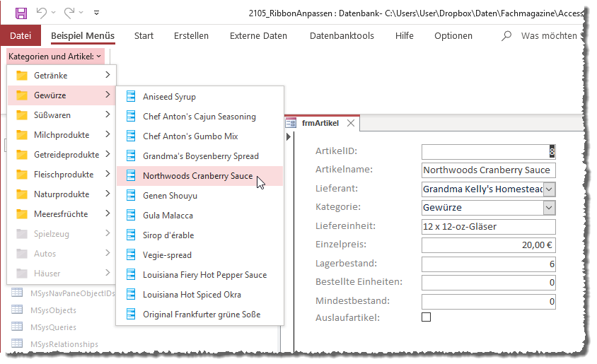Select the Gula Malacca entry
The width and height of the screenshot is (597, 364).
click(x=200, y=216)
